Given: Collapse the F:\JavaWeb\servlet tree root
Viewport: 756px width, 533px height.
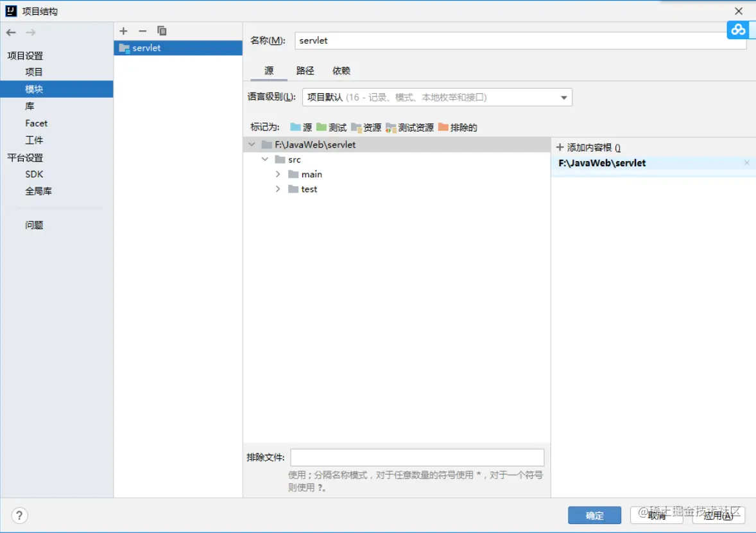Looking at the screenshot, I should [252, 144].
